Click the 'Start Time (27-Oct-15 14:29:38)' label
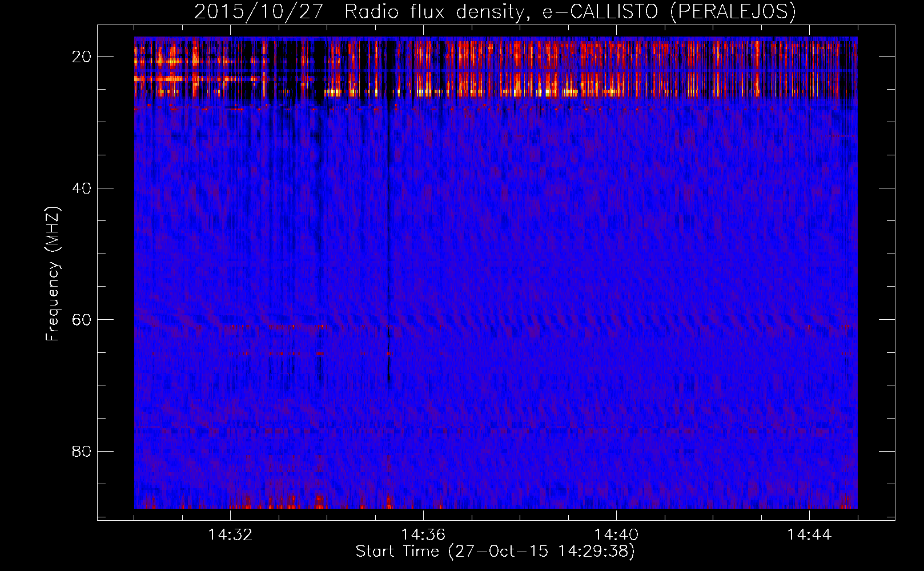Screen dimensions: 924x571 [x=495, y=552]
